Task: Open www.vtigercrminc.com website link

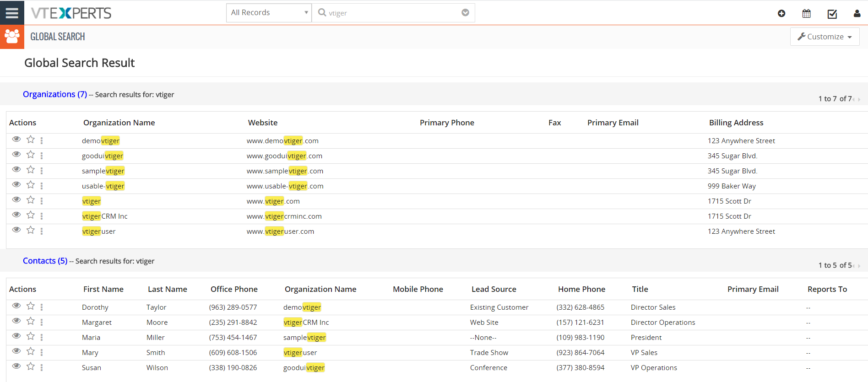Action: coord(284,216)
